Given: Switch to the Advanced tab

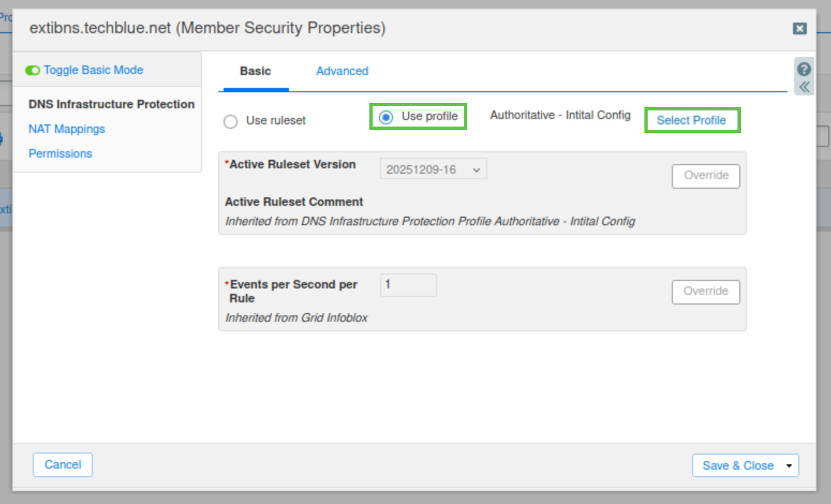Looking at the screenshot, I should pos(342,71).
